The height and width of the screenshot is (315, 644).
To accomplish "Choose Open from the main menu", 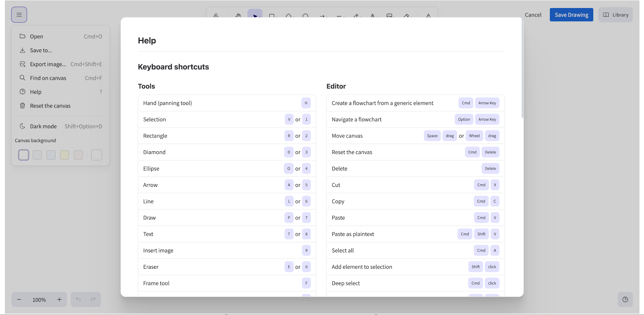I will (x=61, y=36).
